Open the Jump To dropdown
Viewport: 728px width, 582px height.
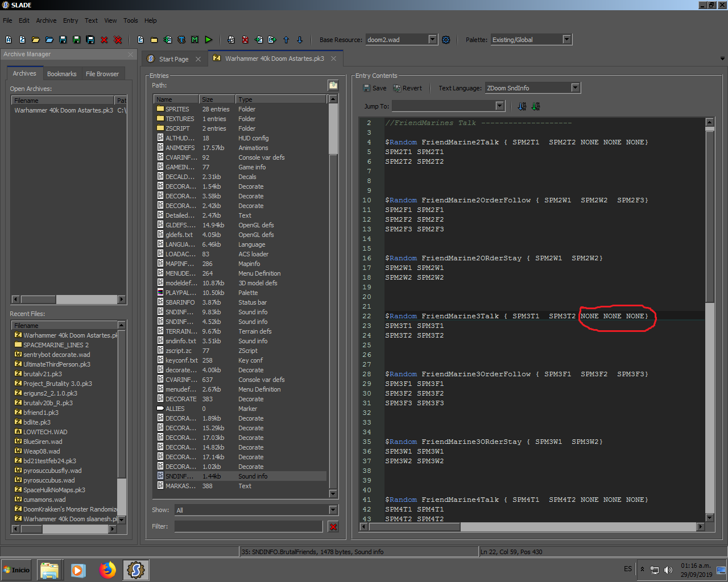click(x=500, y=106)
